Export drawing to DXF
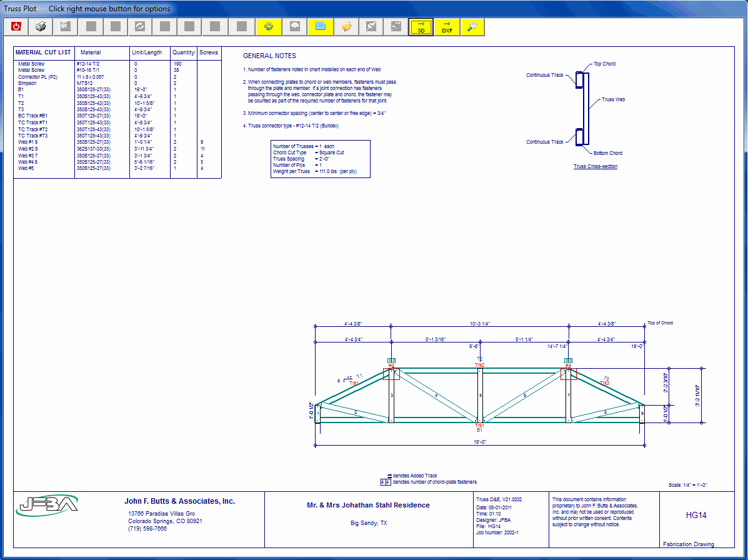The width and height of the screenshot is (748, 560). (447, 27)
